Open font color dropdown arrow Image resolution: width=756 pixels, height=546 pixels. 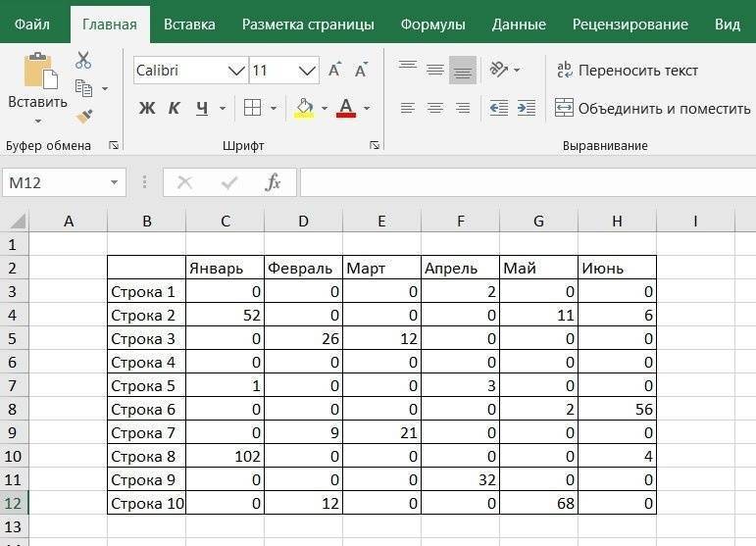367,109
